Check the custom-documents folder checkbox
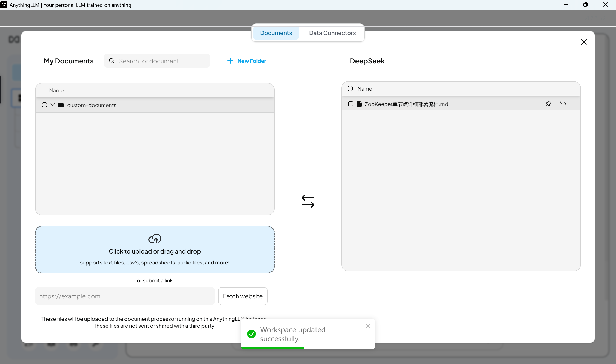 [x=44, y=105]
